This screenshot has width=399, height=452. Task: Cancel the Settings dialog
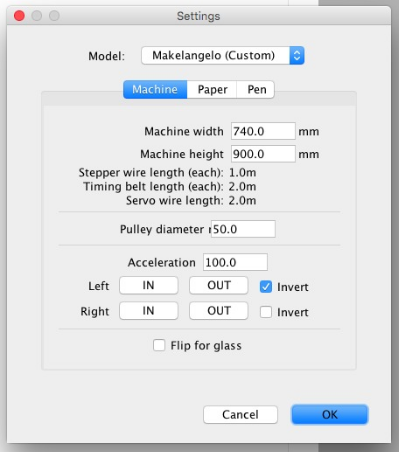[240, 414]
